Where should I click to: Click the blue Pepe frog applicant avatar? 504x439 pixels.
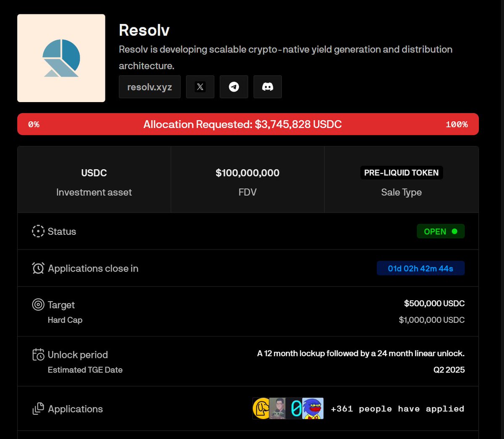tap(313, 409)
